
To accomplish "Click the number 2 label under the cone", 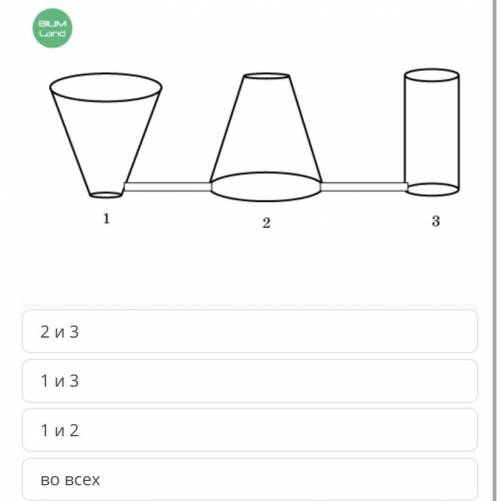I will pyautogui.click(x=266, y=223).
